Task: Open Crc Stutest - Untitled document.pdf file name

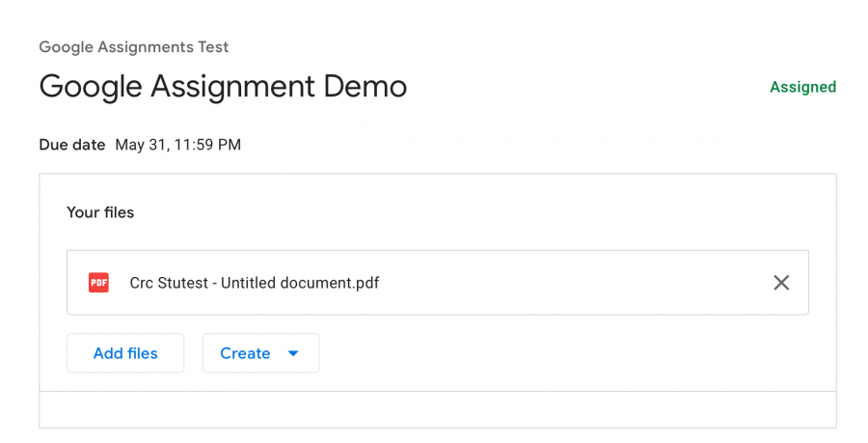Action: [254, 283]
